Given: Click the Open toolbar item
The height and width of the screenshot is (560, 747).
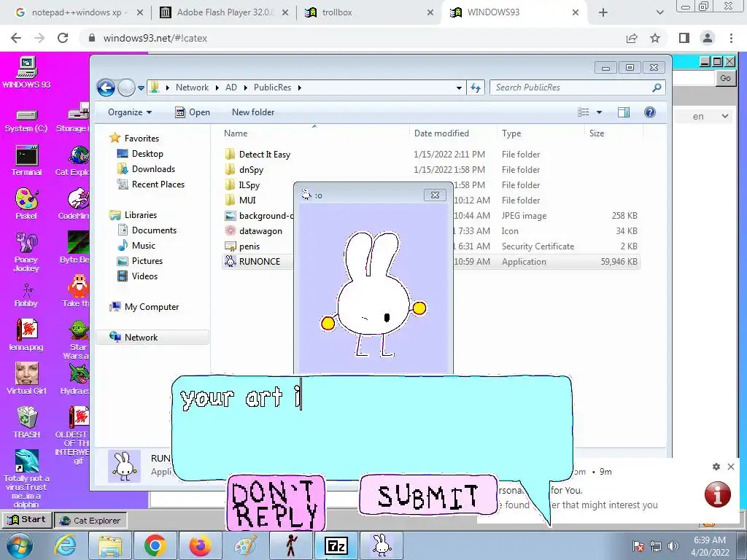Looking at the screenshot, I should pos(193,112).
